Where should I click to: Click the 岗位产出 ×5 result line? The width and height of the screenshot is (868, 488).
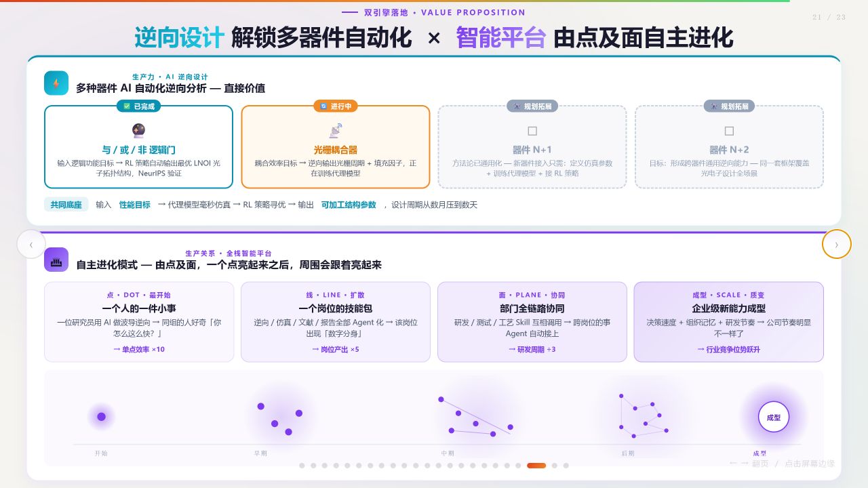336,349
